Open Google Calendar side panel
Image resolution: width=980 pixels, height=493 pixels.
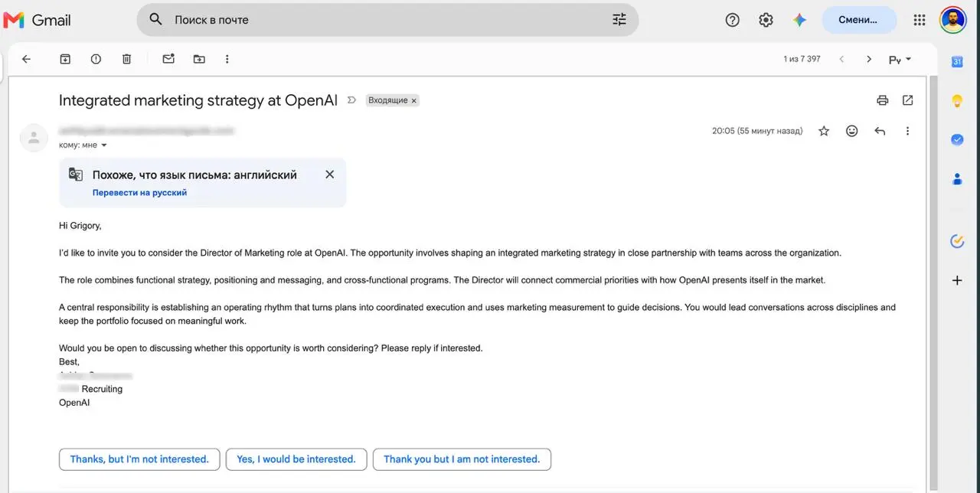pos(957,62)
